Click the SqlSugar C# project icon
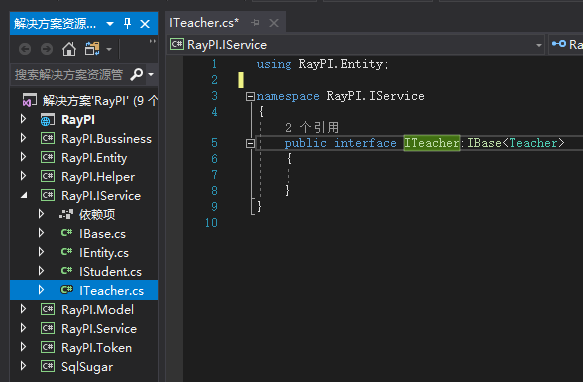 48,366
